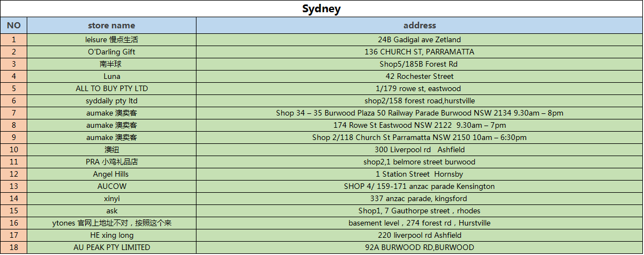Select the 南半球 store name cell

[x=111, y=64]
